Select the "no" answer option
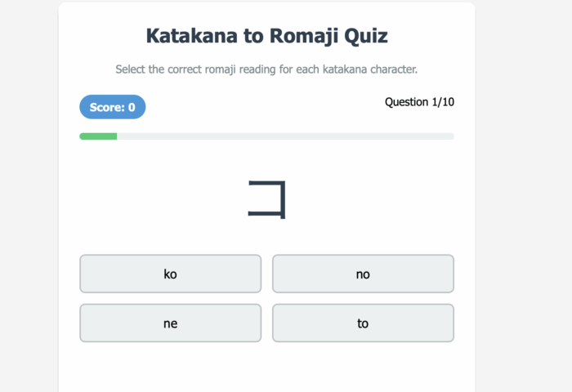Image resolution: width=572 pixels, height=392 pixels. pyautogui.click(x=363, y=274)
